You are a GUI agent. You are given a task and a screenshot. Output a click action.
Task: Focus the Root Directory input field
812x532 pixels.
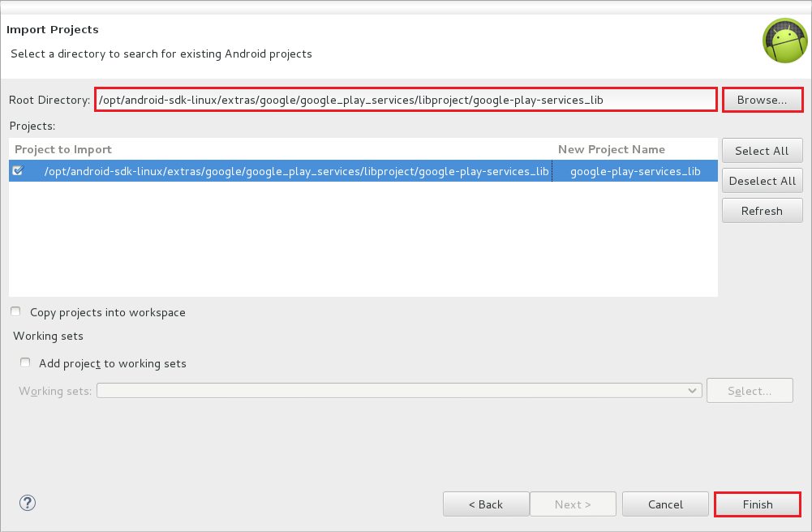coord(406,100)
